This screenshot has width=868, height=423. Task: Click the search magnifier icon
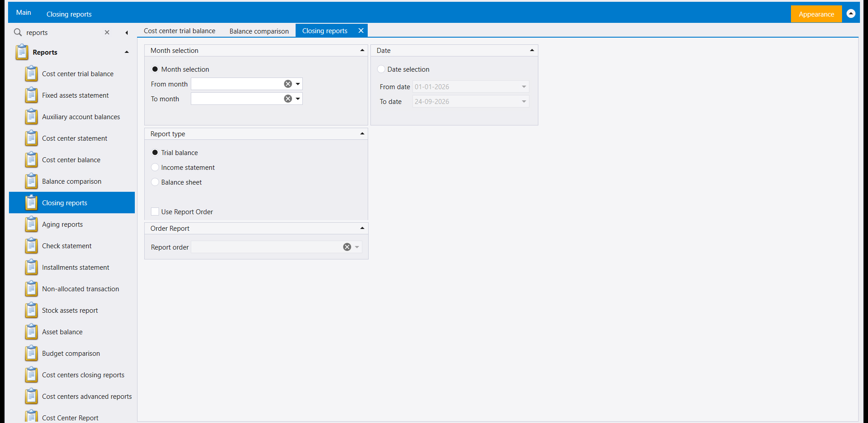pos(18,32)
